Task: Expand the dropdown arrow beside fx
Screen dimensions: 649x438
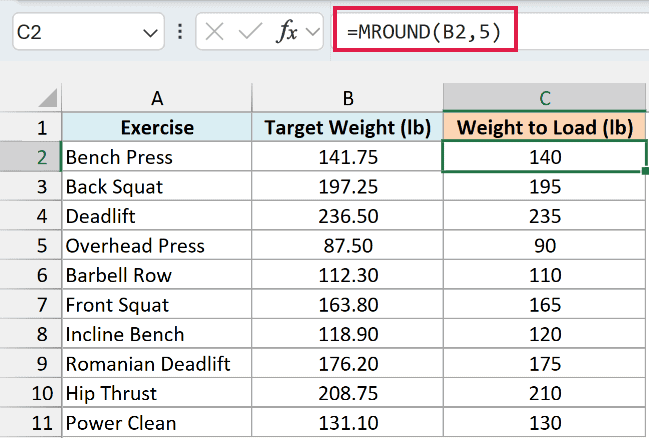Action: click(x=313, y=31)
